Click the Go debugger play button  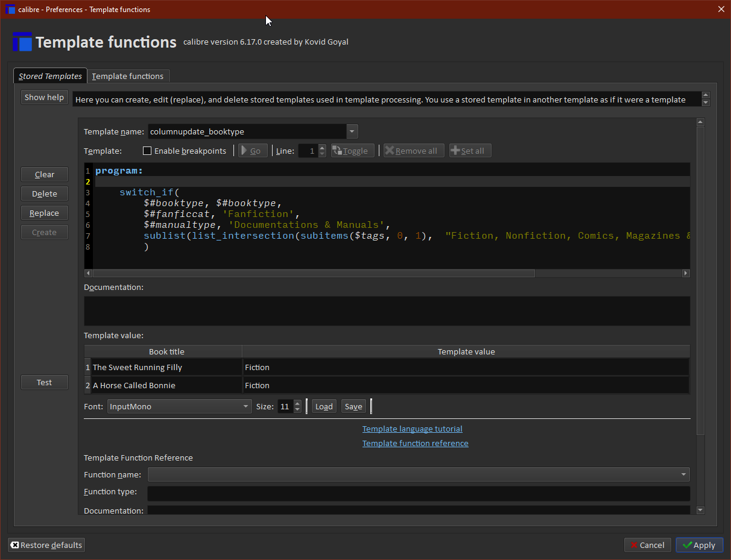click(x=253, y=151)
